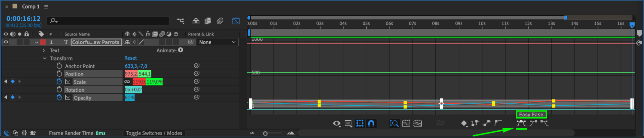Open the edit selected keyframes diamond menu
The image size is (644, 138).
(464, 123)
